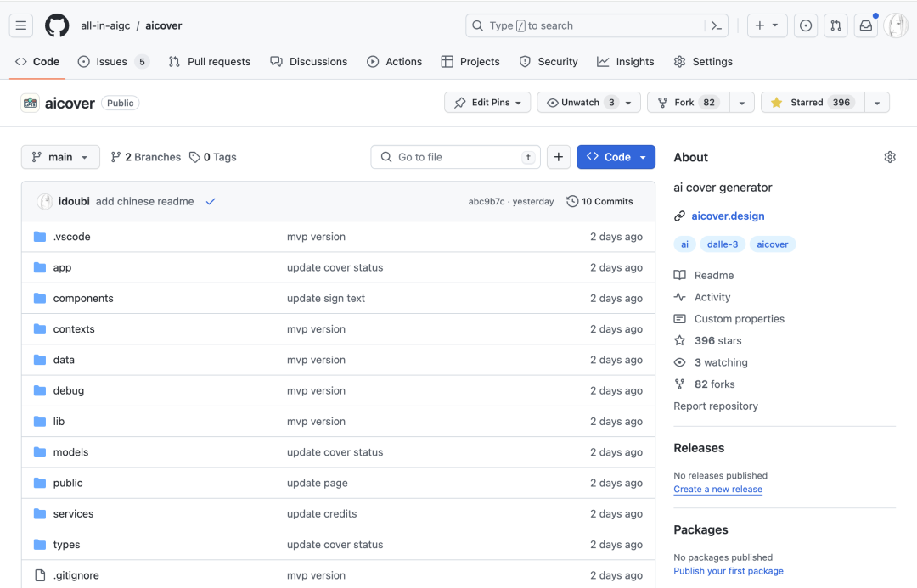This screenshot has height=588, width=917.
Task: Click Create a new release link
Action: click(x=717, y=490)
